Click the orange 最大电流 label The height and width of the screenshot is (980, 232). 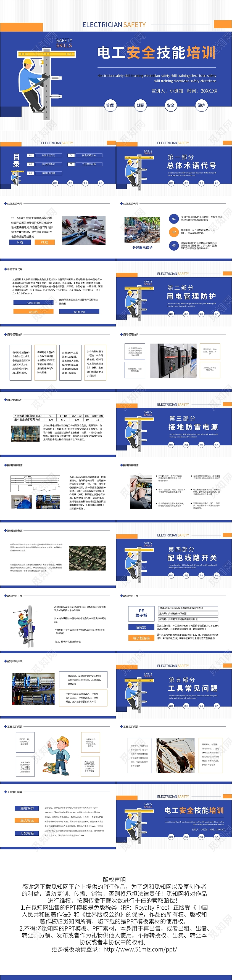tap(27, 820)
